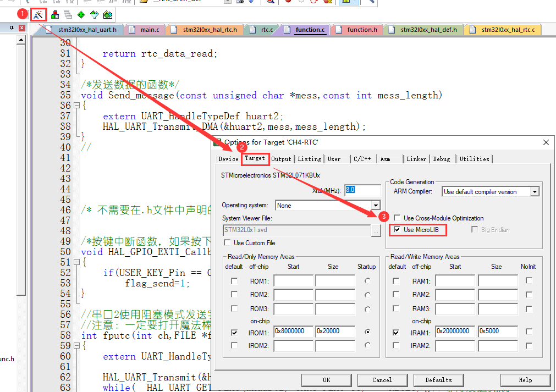Switch to the C/C++ tab
556x392 pixels.
point(362,159)
